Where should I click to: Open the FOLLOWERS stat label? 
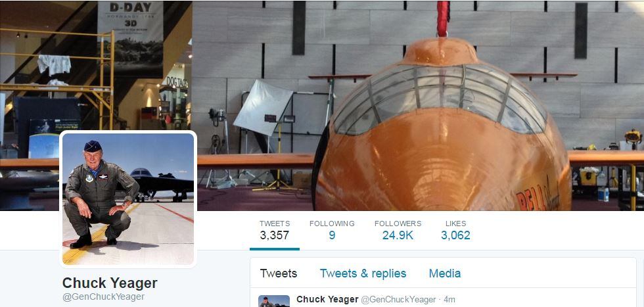point(398,224)
